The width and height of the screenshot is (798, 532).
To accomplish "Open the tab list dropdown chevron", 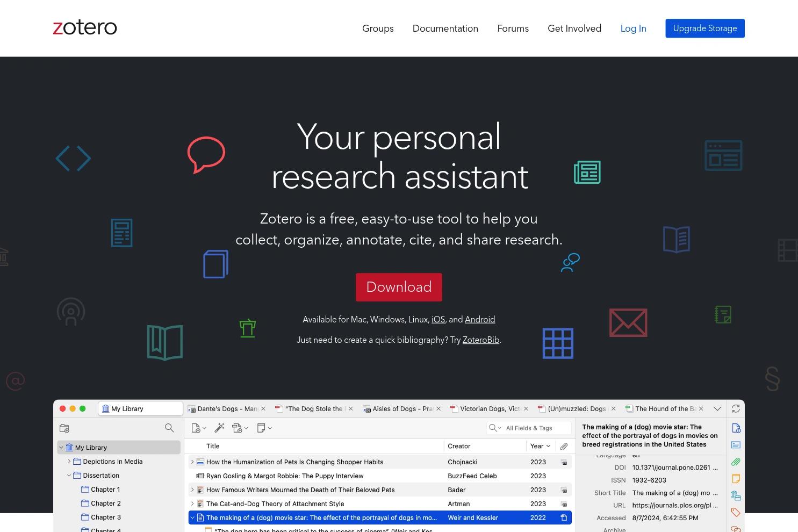I will (717, 408).
